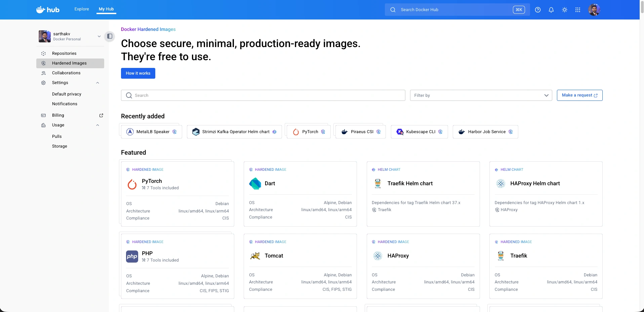Open the notifications bell icon
This screenshot has height=312, width=644.
[551, 10]
